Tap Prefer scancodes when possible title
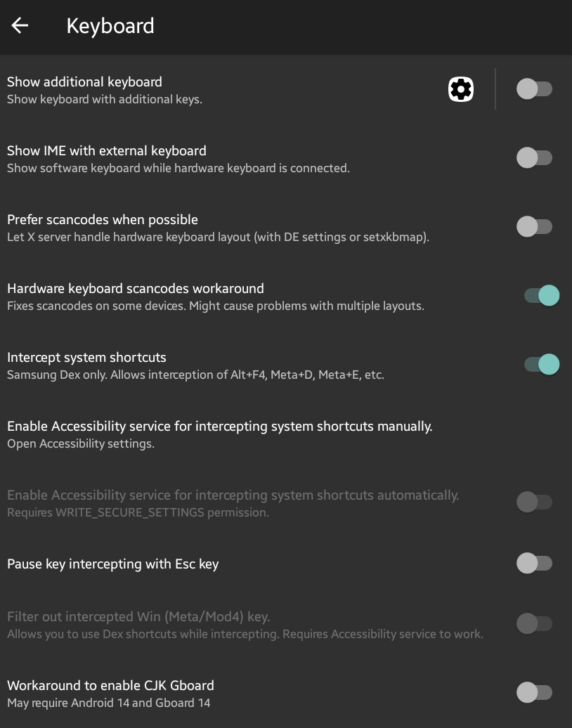The height and width of the screenshot is (728, 572). (103, 219)
